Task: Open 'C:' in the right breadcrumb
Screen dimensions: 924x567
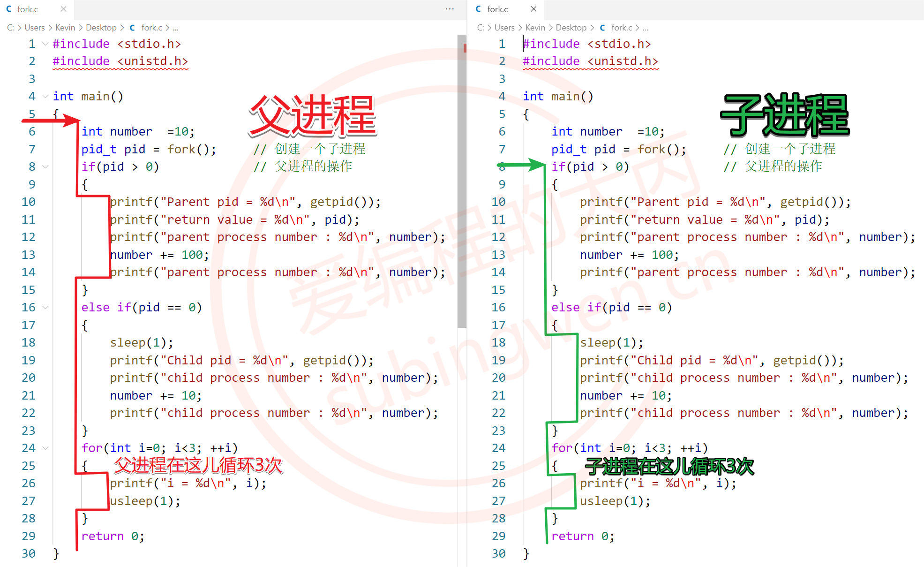Action: (481, 28)
